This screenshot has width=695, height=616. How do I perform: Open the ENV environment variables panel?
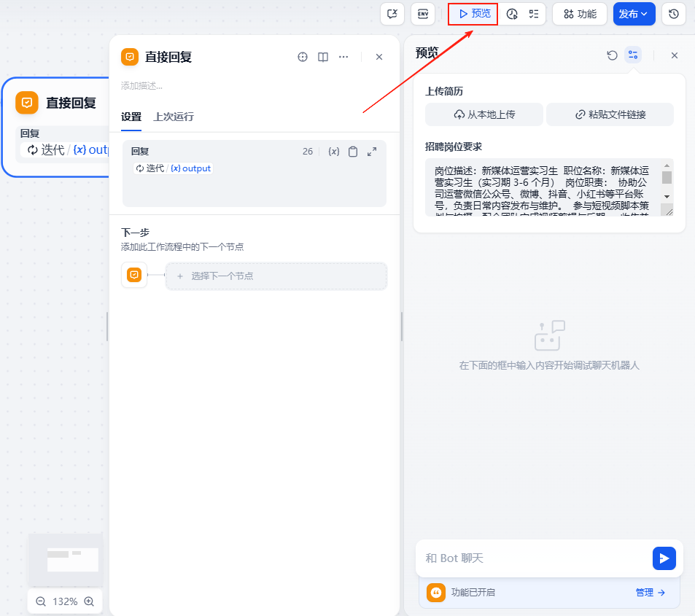(x=422, y=14)
